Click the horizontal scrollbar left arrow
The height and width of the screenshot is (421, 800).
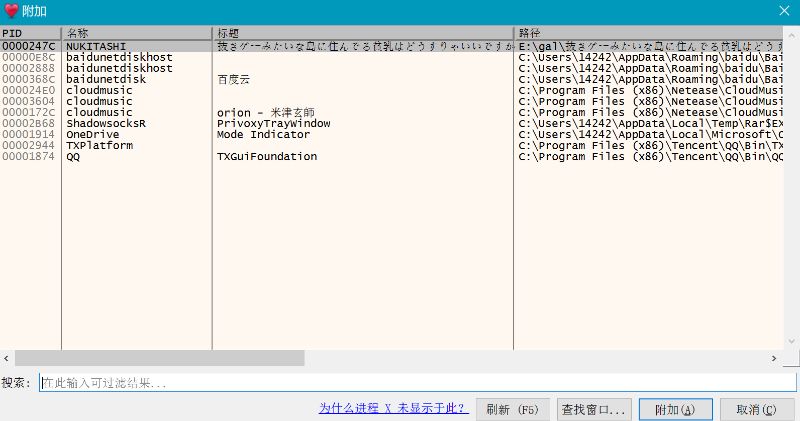pos(6,358)
